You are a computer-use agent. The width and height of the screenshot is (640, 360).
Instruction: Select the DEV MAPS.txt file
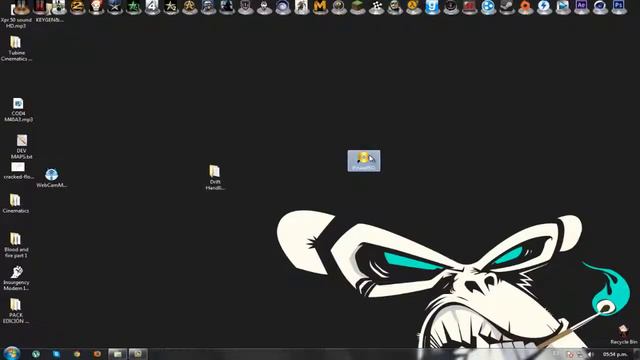click(x=22, y=147)
